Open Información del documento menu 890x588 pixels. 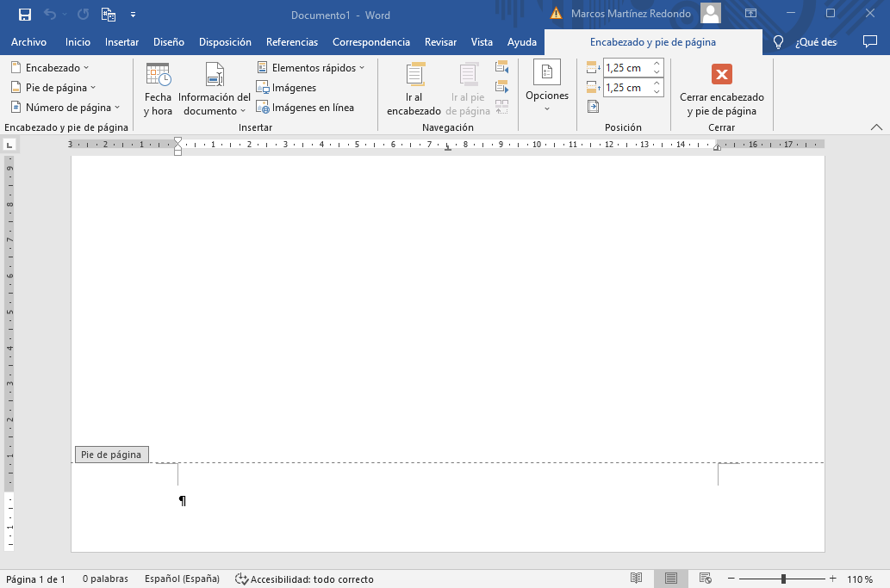pyautogui.click(x=215, y=90)
